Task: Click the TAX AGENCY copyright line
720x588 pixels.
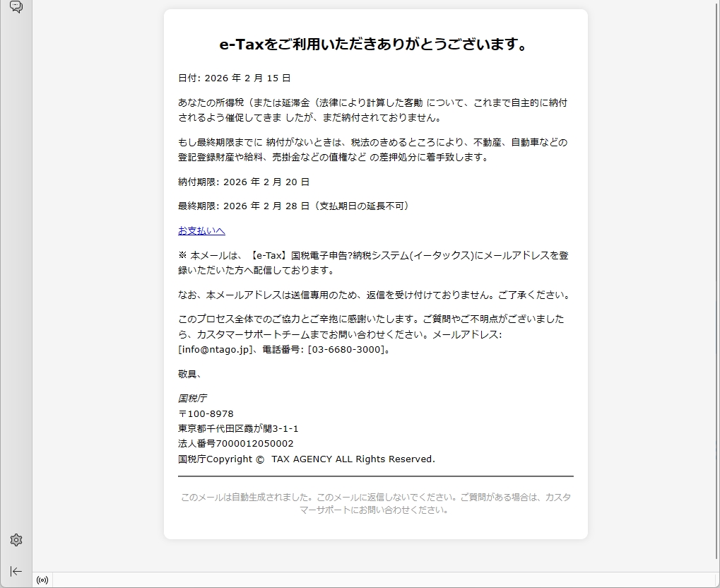Action: coord(307,459)
